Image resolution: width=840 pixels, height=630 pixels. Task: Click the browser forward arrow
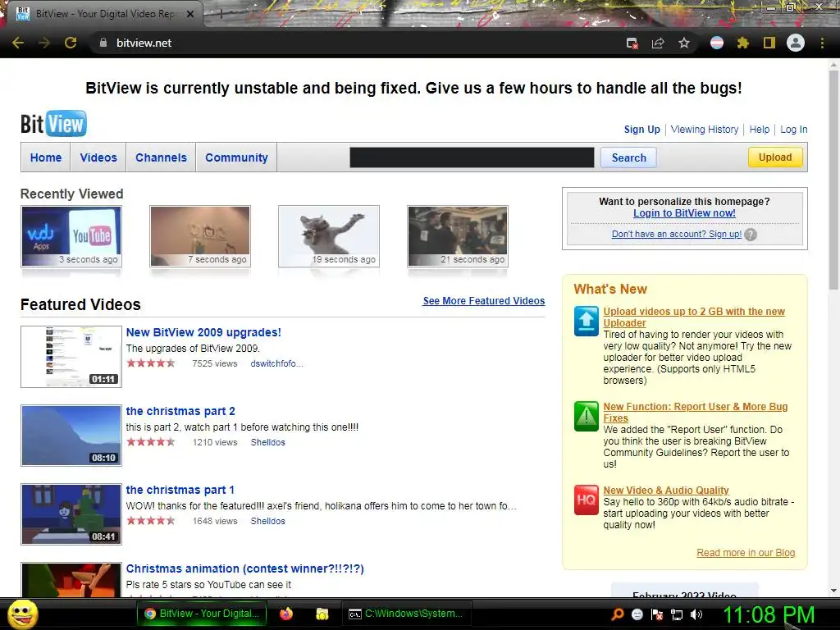44,43
